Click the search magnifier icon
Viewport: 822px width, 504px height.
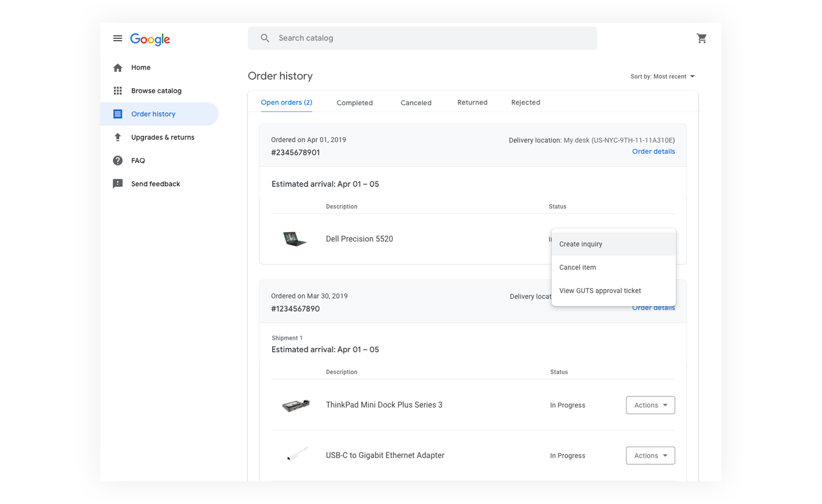pyautogui.click(x=265, y=38)
